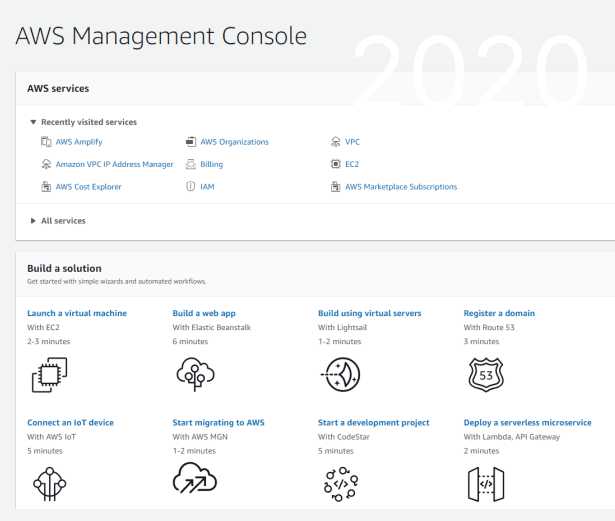Click the Elastic Beanstalk cloud tree icon
The height and width of the screenshot is (521, 615).
point(195,374)
